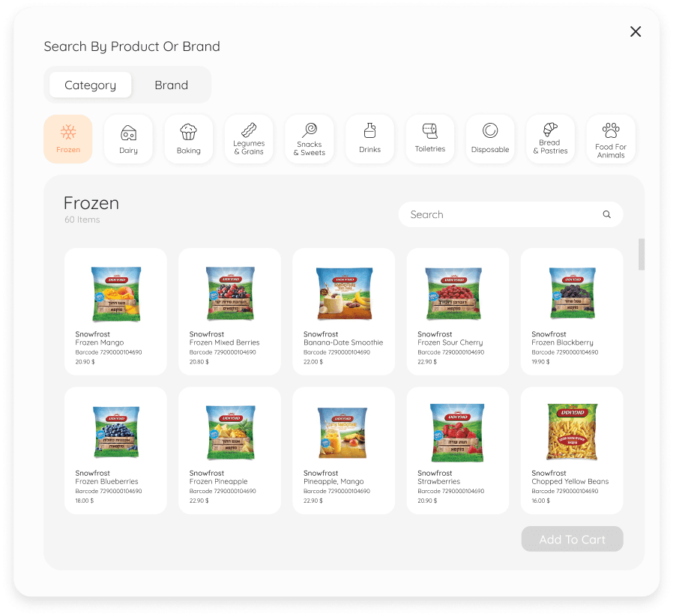
Task: Select the Frozen category icon
Action: point(68,139)
